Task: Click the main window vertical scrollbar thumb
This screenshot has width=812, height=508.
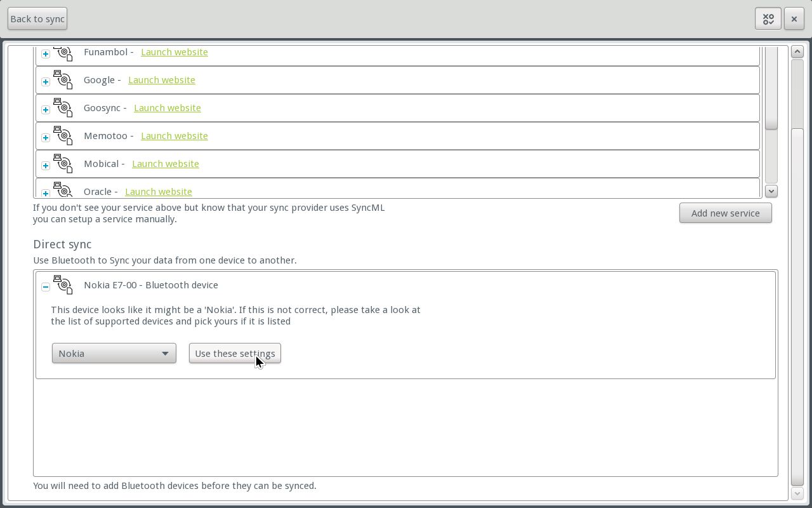Action: pos(797,307)
